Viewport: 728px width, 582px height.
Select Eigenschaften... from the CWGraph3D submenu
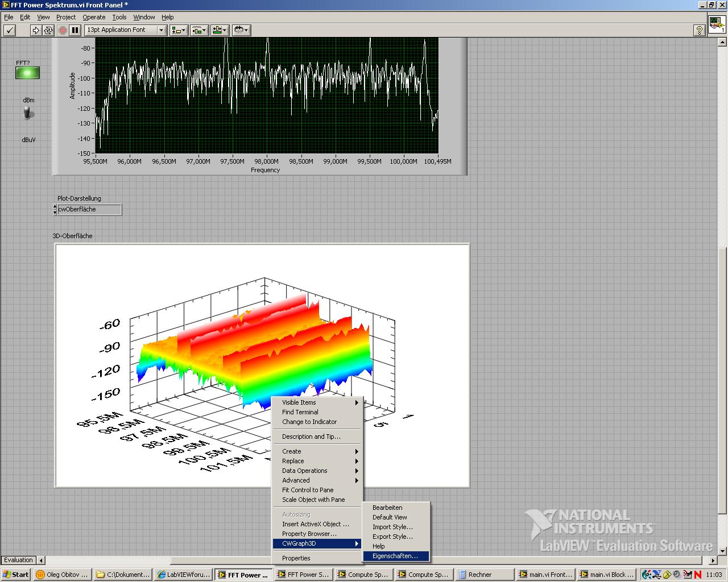pyautogui.click(x=395, y=556)
